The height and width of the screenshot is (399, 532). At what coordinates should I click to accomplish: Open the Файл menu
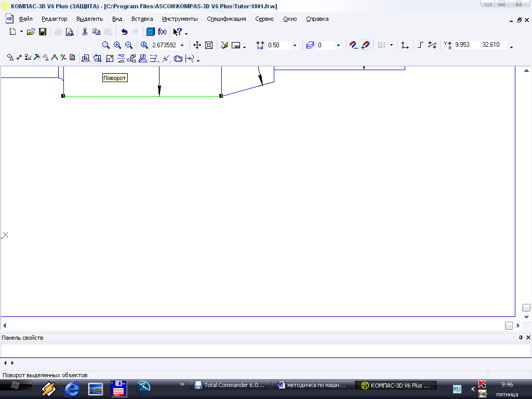click(25, 19)
